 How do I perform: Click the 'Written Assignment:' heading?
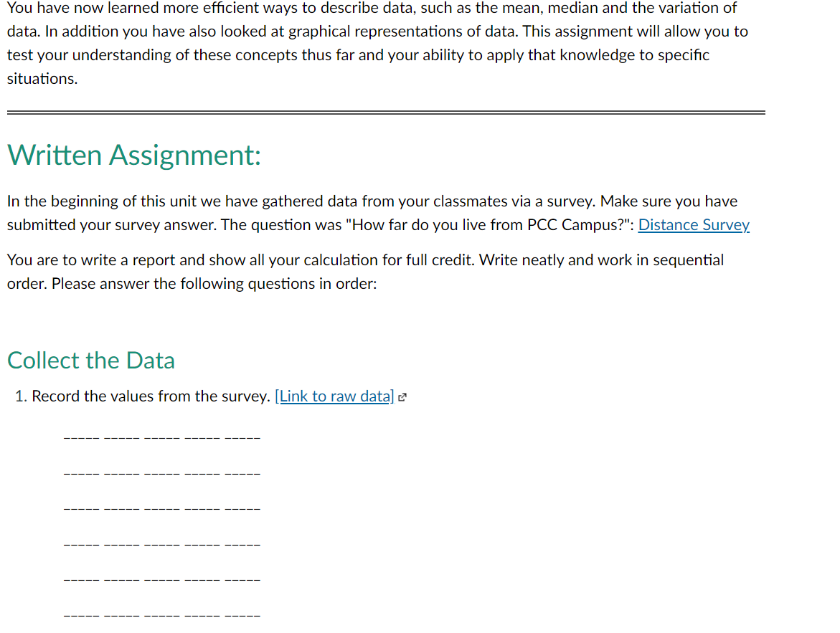(133, 155)
